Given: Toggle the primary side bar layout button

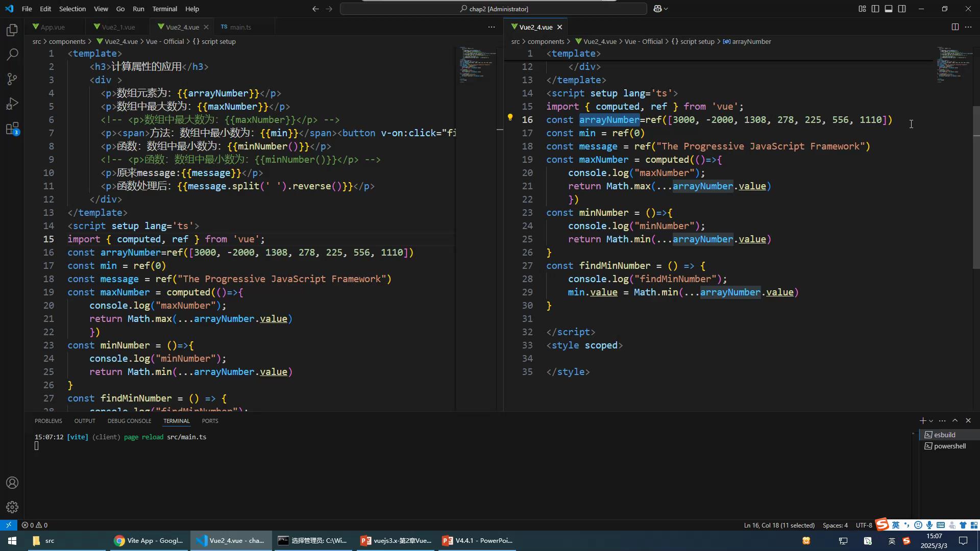Looking at the screenshot, I should [x=875, y=9].
